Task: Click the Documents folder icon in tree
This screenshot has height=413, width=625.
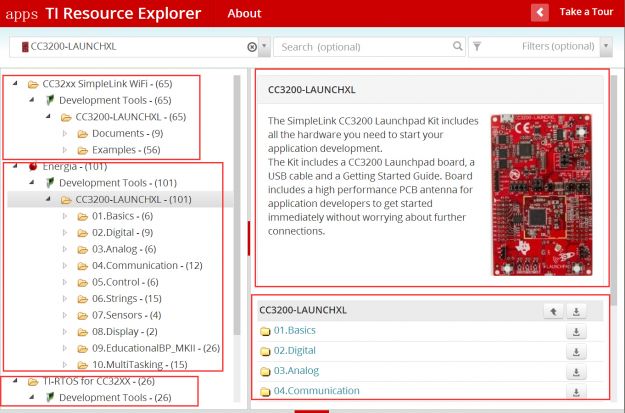Action: pos(83,134)
